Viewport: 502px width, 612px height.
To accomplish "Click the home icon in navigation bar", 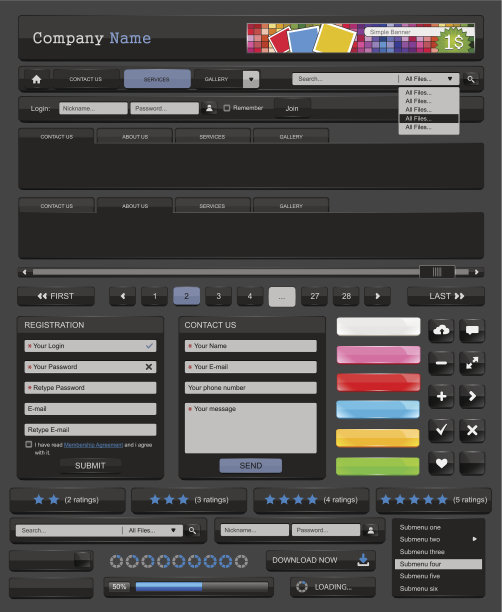I will (36, 79).
